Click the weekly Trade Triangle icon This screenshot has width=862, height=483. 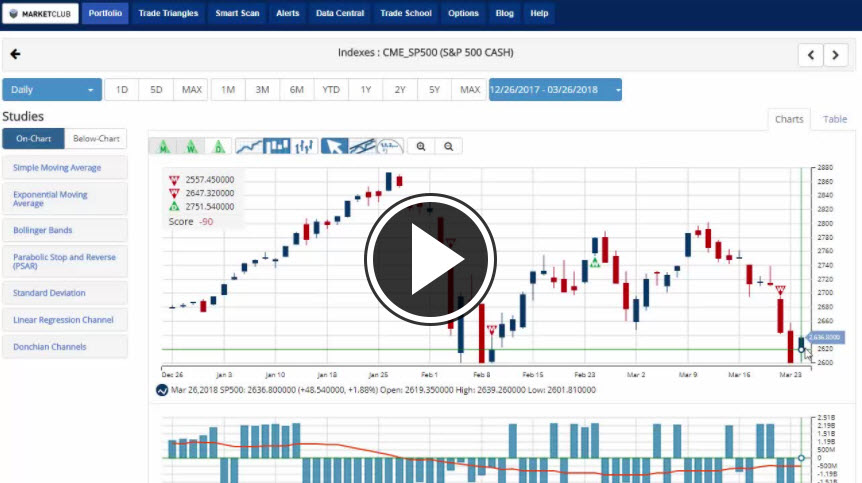click(190, 146)
